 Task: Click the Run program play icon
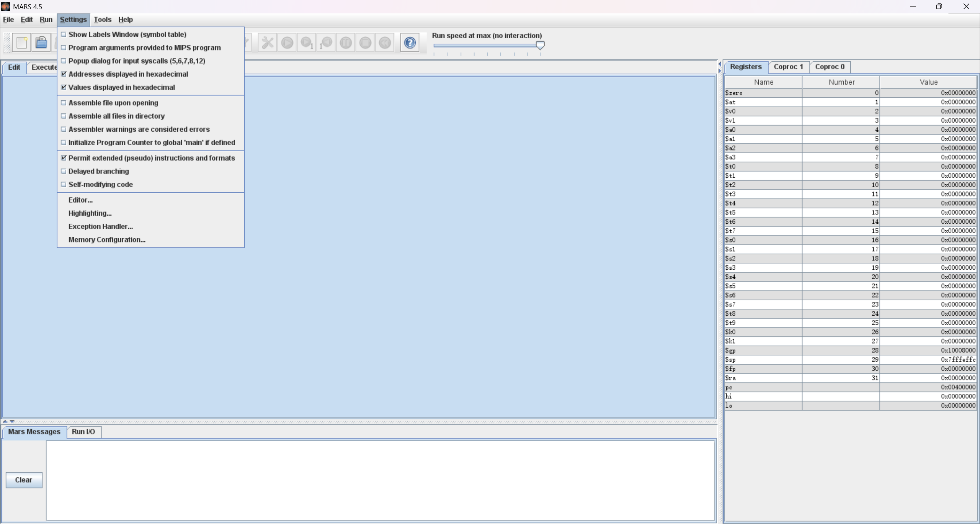coord(287,43)
